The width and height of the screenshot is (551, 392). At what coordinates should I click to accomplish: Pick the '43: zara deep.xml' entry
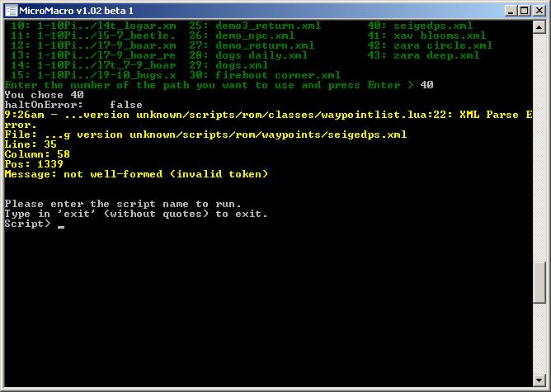[422, 55]
